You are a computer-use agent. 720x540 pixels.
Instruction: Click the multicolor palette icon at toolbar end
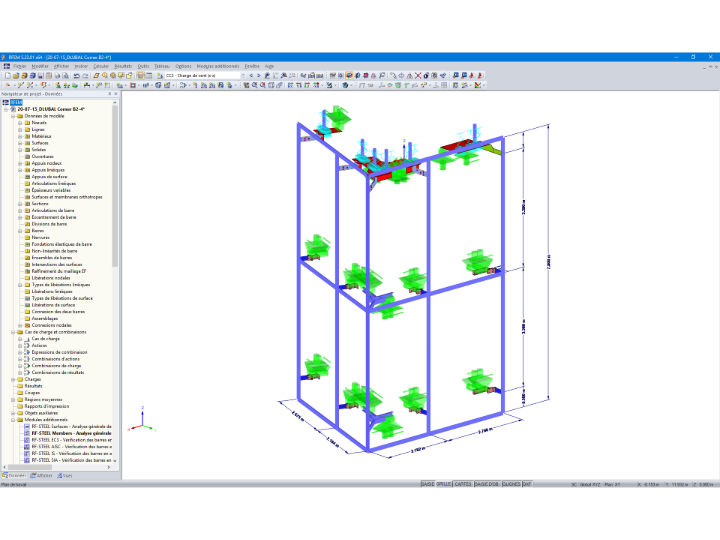pyautogui.click(x=478, y=85)
